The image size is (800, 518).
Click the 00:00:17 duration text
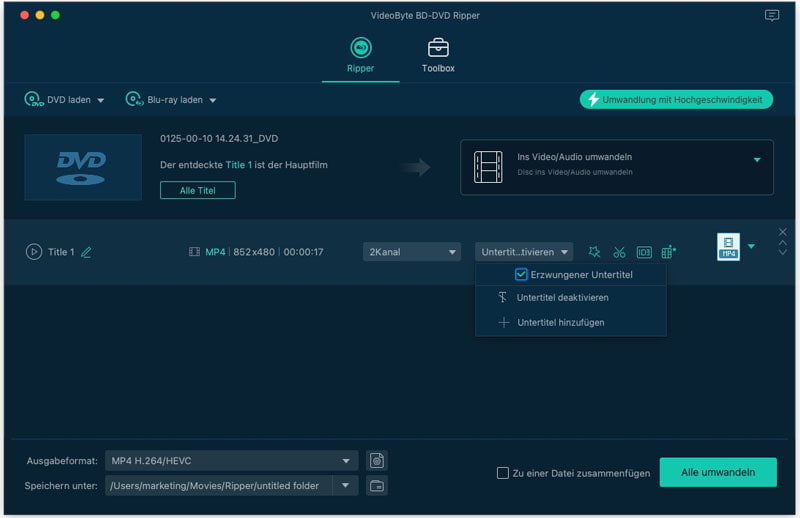point(304,252)
